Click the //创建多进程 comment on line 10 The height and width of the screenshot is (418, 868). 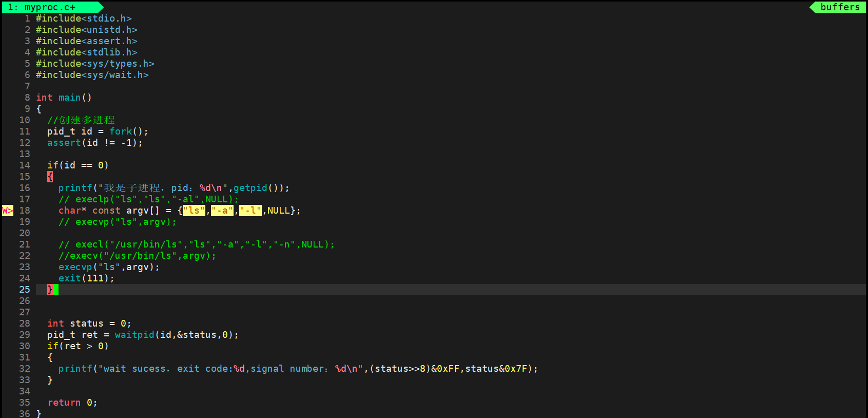point(81,120)
